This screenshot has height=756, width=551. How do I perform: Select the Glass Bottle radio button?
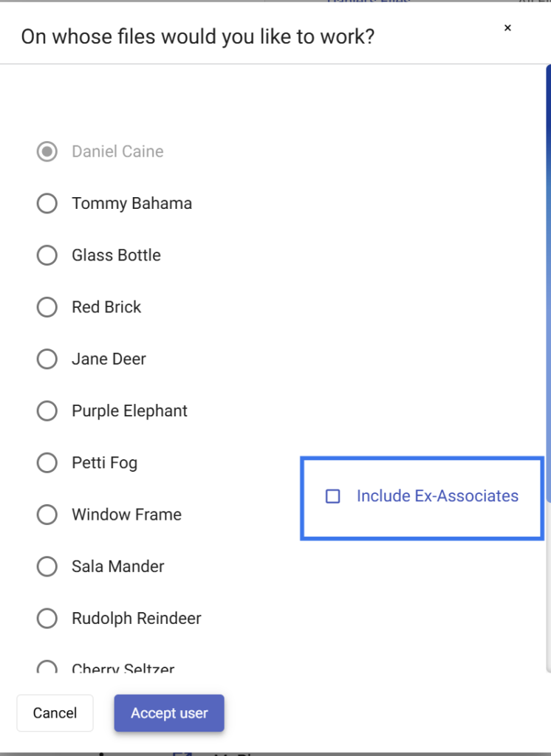[47, 255]
